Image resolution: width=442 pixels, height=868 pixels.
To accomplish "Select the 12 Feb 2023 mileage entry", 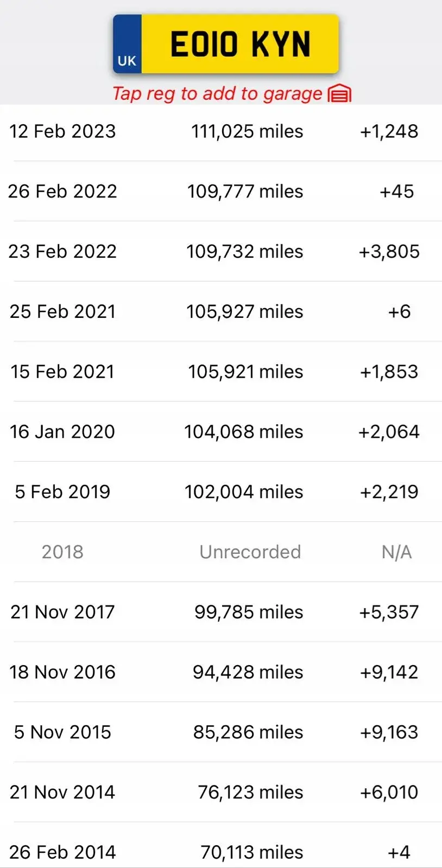I will tap(221, 131).
